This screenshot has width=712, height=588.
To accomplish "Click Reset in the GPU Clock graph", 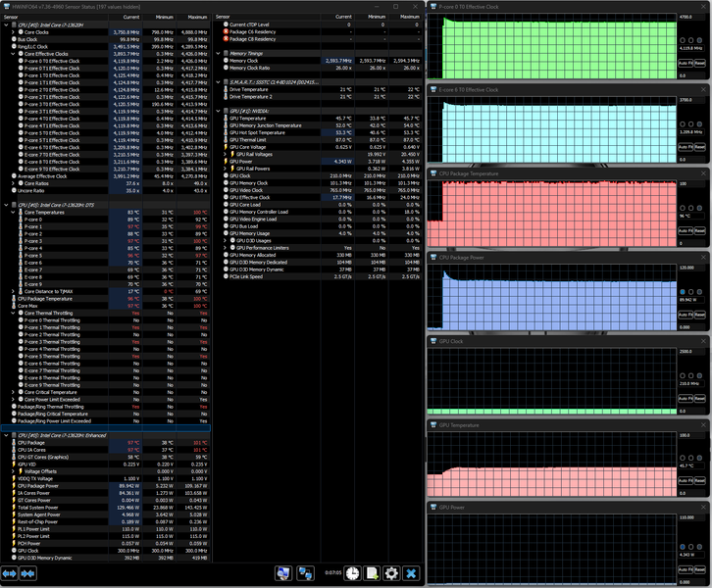I will tap(699, 398).
